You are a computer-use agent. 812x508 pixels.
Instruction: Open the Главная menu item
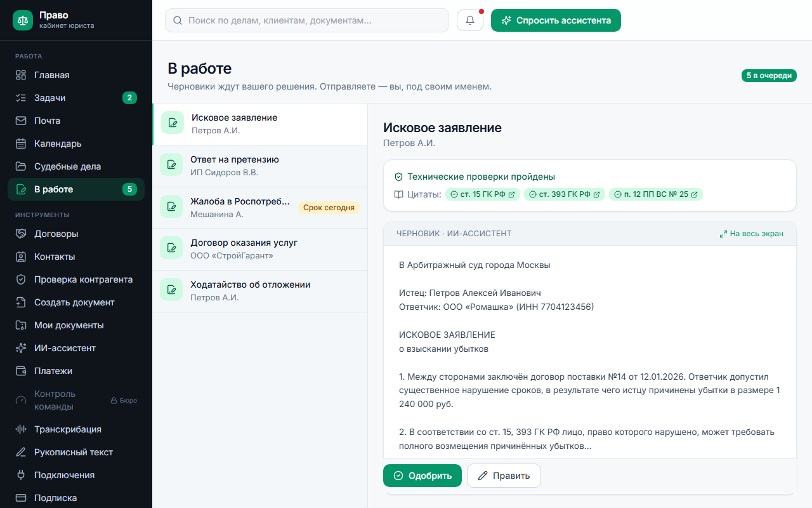pyautogui.click(x=76, y=75)
